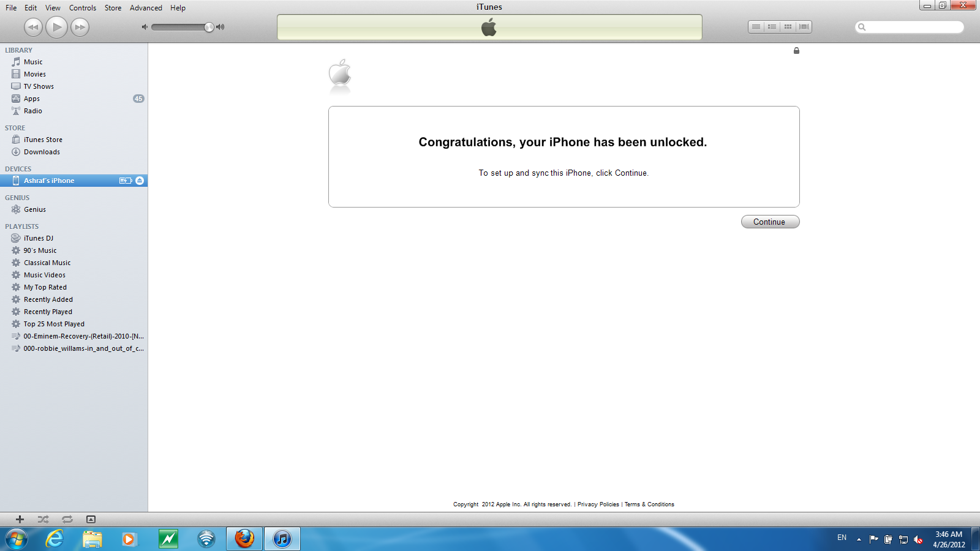Open the Terms & Conditions link
This screenshot has height=551, width=980.
(x=649, y=504)
